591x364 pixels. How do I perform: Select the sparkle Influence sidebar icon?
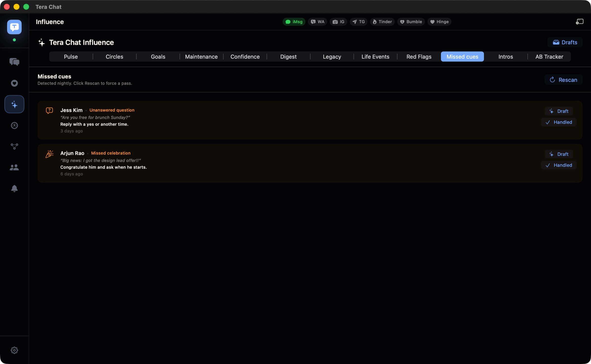coord(14,104)
